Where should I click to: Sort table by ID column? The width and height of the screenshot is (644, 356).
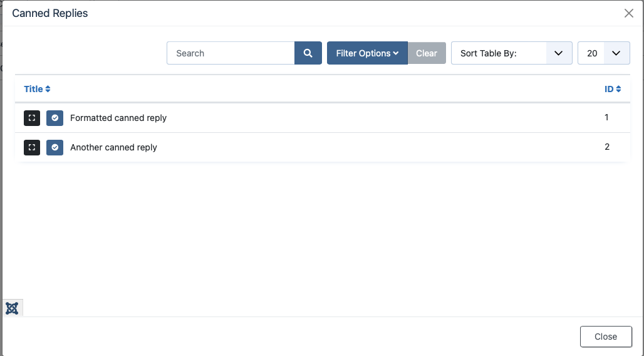pyautogui.click(x=613, y=89)
